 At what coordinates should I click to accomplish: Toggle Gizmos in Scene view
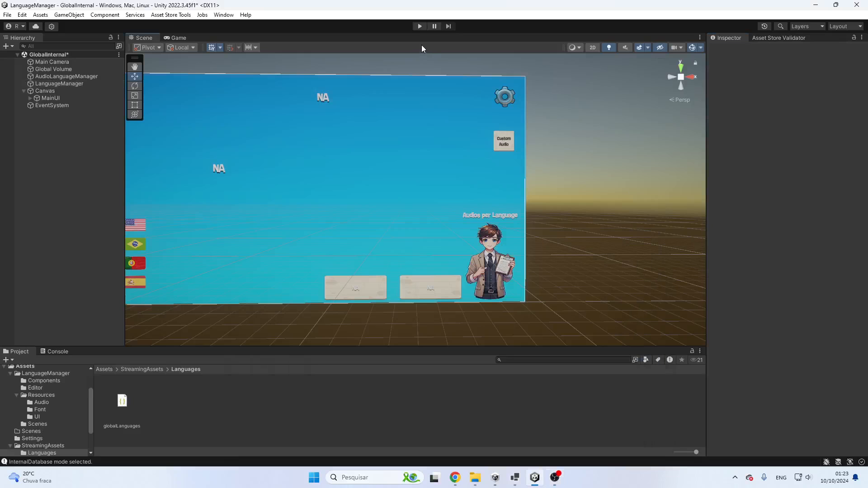point(692,47)
